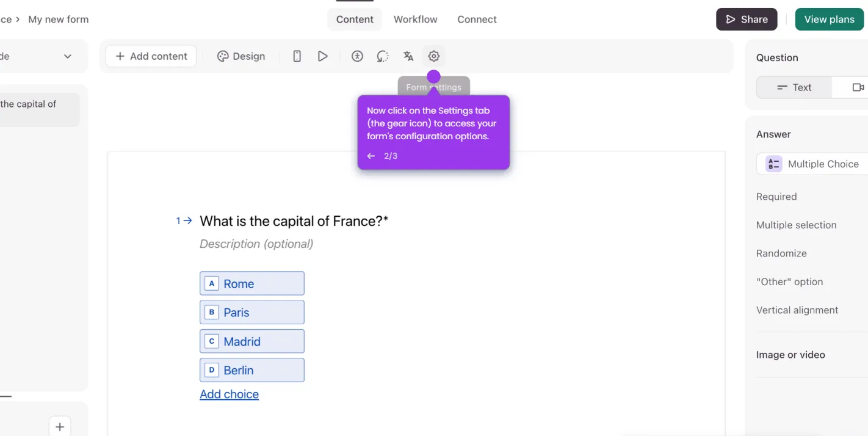The height and width of the screenshot is (436, 868).
Task: Open the My new form breadcrumb
Action: pos(59,20)
